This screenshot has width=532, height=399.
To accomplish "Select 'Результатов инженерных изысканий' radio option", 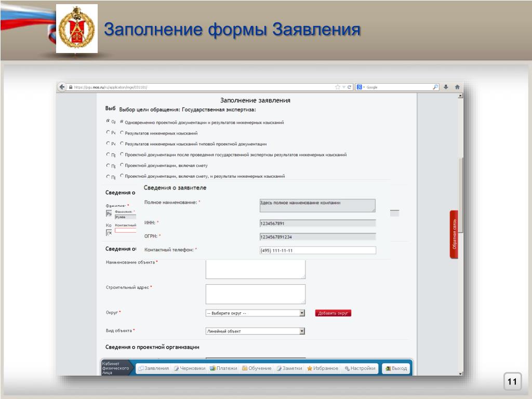I will point(122,132).
